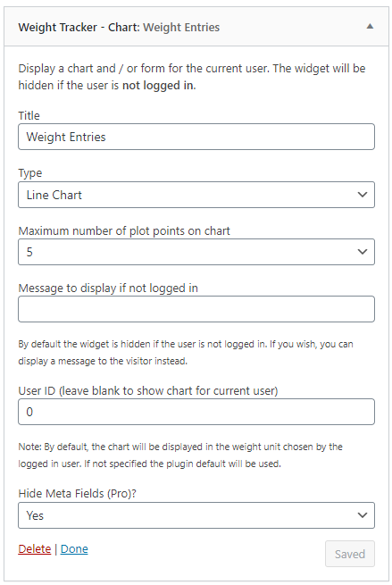The image size is (392, 585).
Task: Collapse the widget using the header triangle arrow
Action: 370,26
